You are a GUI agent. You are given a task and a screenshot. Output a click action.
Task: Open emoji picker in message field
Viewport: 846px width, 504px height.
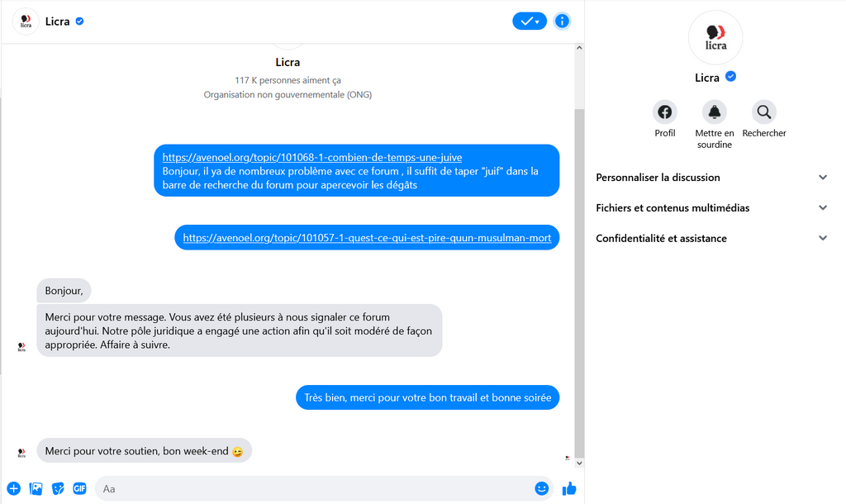click(542, 488)
